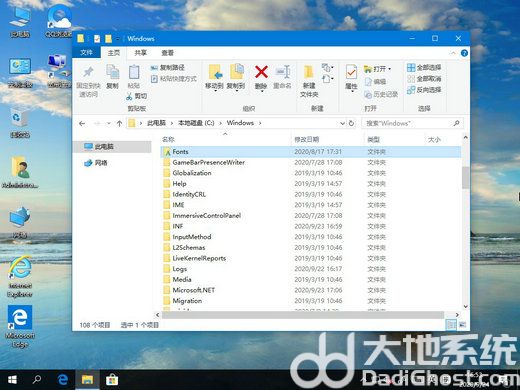Click the New folder icon

[x=309, y=72]
